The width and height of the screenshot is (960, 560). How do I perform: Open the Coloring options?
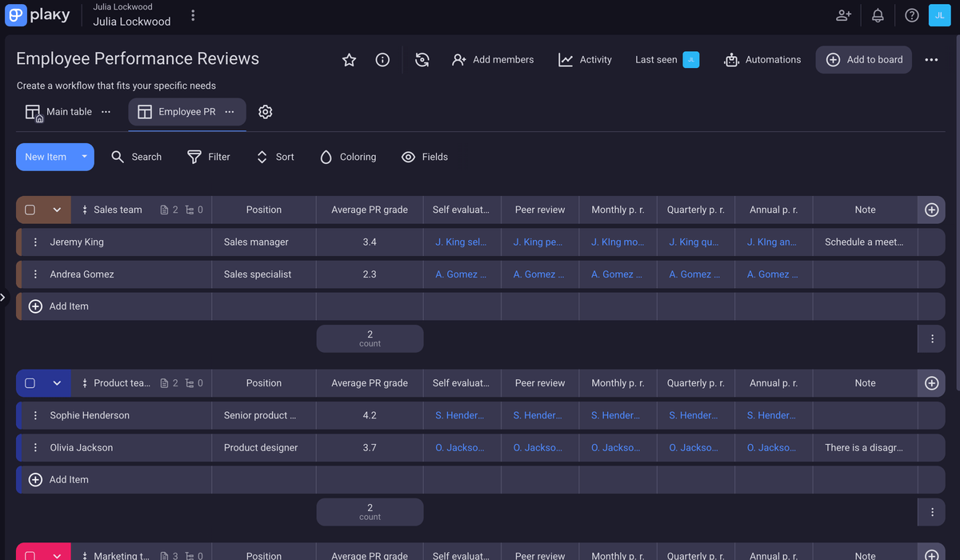click(x=348, y=157)
